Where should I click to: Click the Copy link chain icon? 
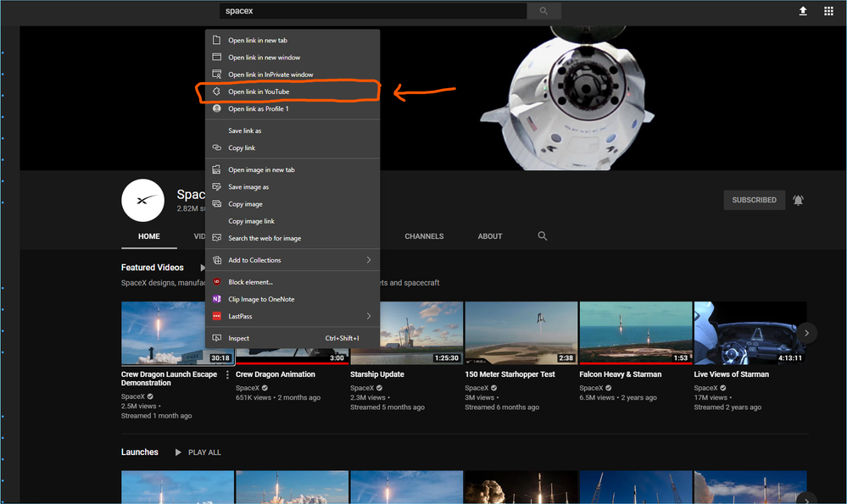click(216, 147)
